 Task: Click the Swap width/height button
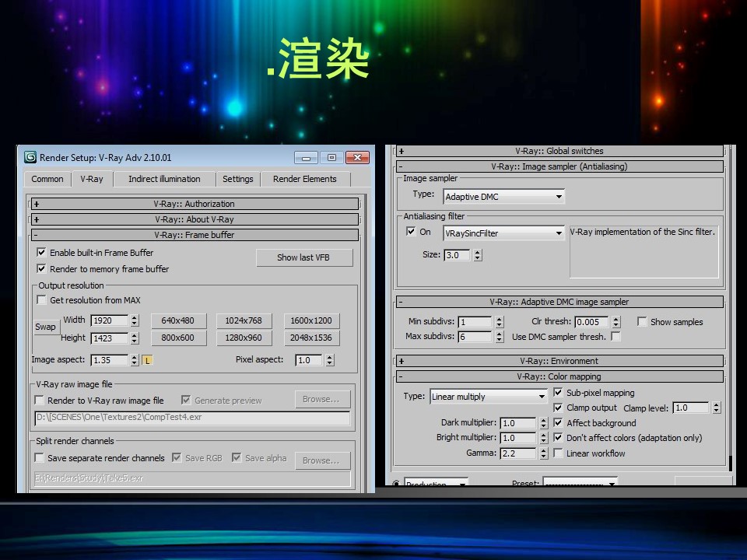45,327
